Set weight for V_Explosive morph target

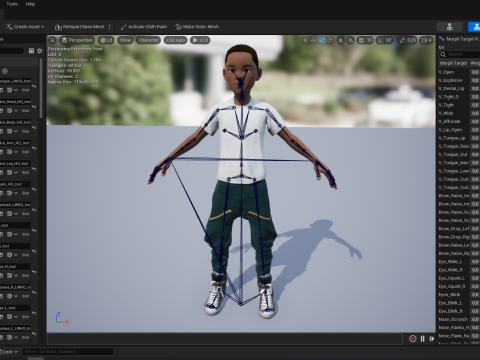[x=475, y=80]
